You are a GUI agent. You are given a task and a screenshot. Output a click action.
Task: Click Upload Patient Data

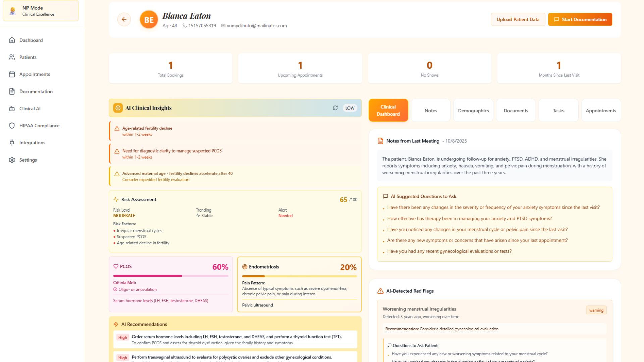(x=518, y=19)
